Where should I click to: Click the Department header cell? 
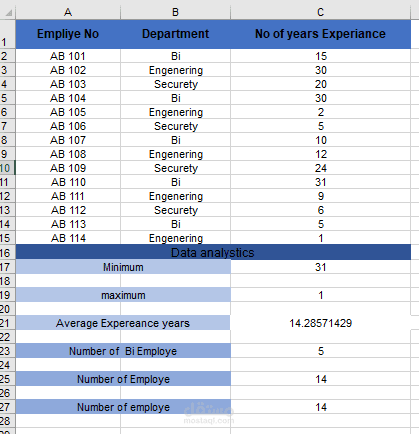(175, 34)
